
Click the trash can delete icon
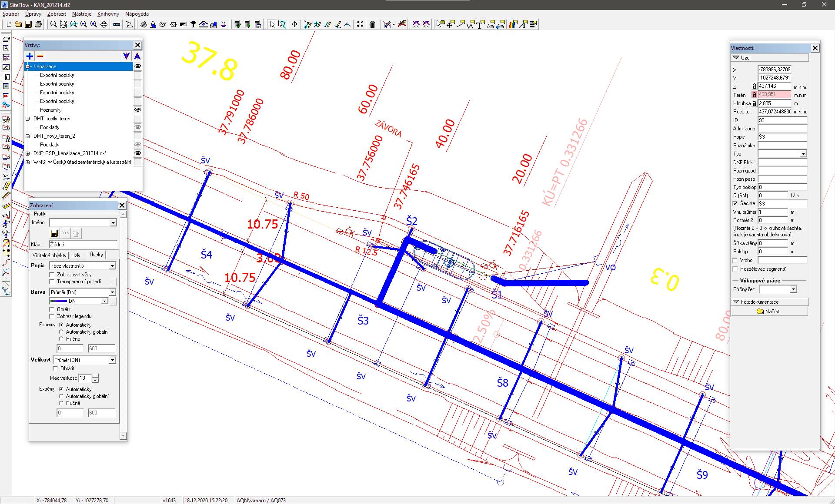pyautogui.click(x=372, y=24)
